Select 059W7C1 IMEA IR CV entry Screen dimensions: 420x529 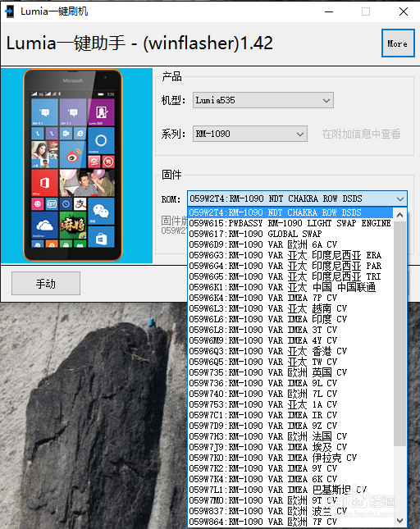[x=290, y=415]
